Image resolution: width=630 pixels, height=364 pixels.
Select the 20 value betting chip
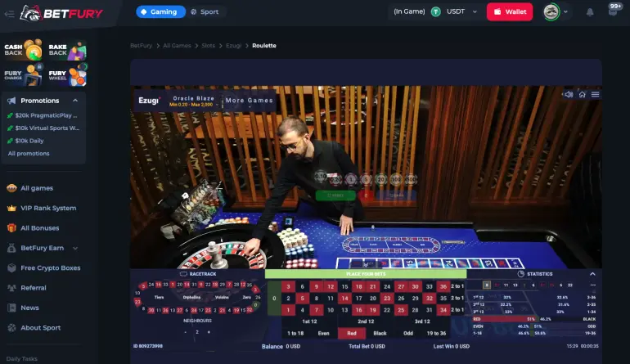click(x=381, y=179)
